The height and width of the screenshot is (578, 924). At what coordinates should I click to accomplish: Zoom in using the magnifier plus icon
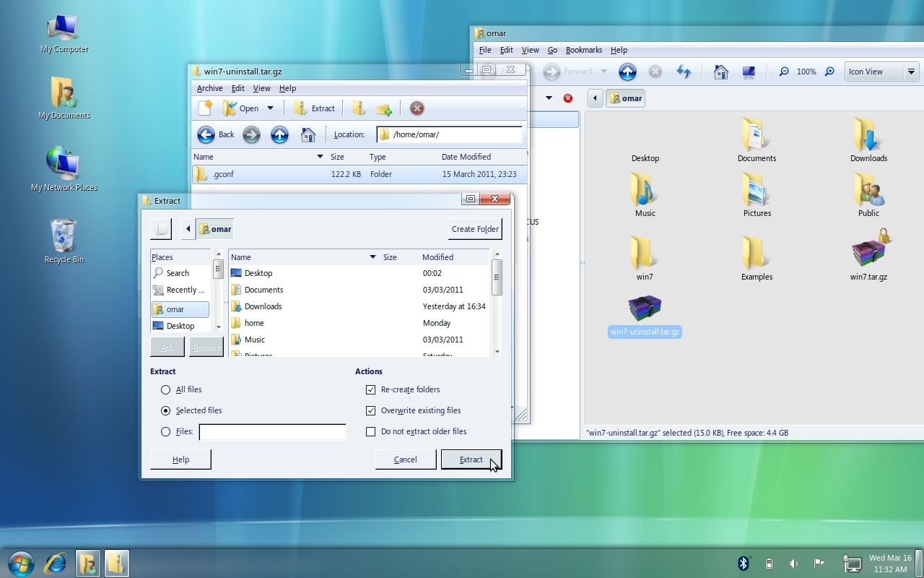(x=829, y=72)
